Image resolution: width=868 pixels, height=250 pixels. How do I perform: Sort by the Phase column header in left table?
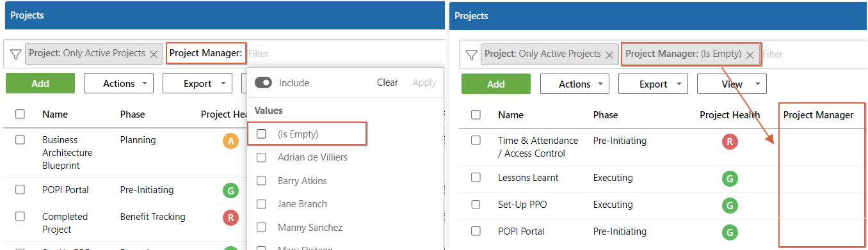(133, 114)
